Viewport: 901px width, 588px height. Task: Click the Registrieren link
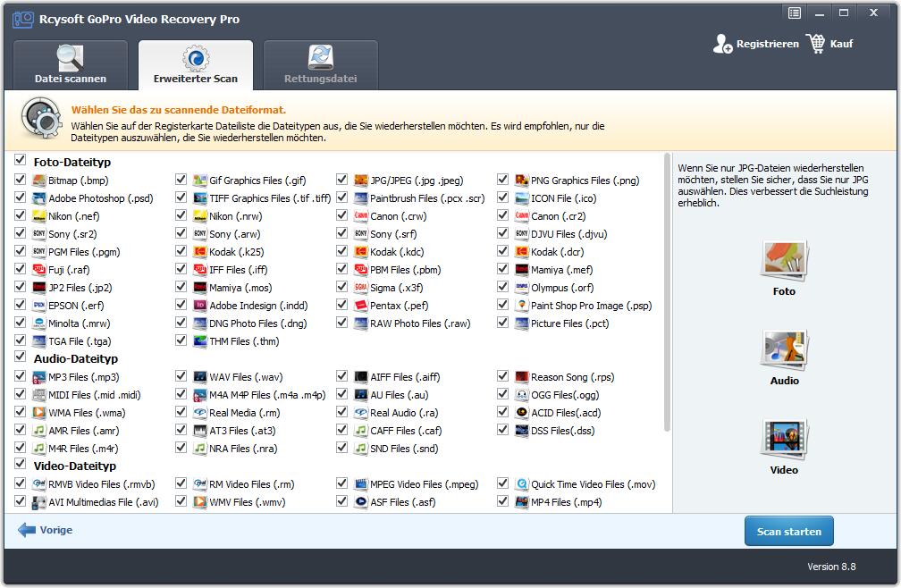tap(768, 44)
